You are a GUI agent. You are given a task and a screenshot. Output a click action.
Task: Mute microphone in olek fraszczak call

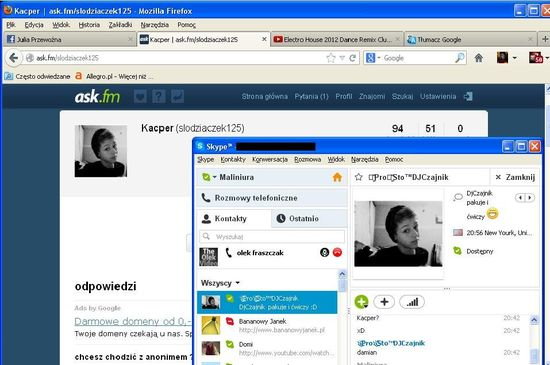tap(324, 252)
